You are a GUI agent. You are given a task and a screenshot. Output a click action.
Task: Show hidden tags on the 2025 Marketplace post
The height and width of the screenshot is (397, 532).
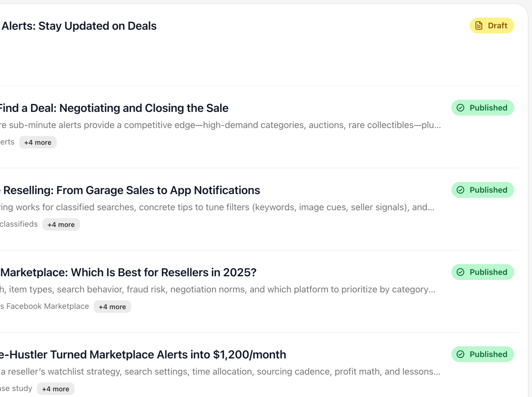[x=112, y=306]
